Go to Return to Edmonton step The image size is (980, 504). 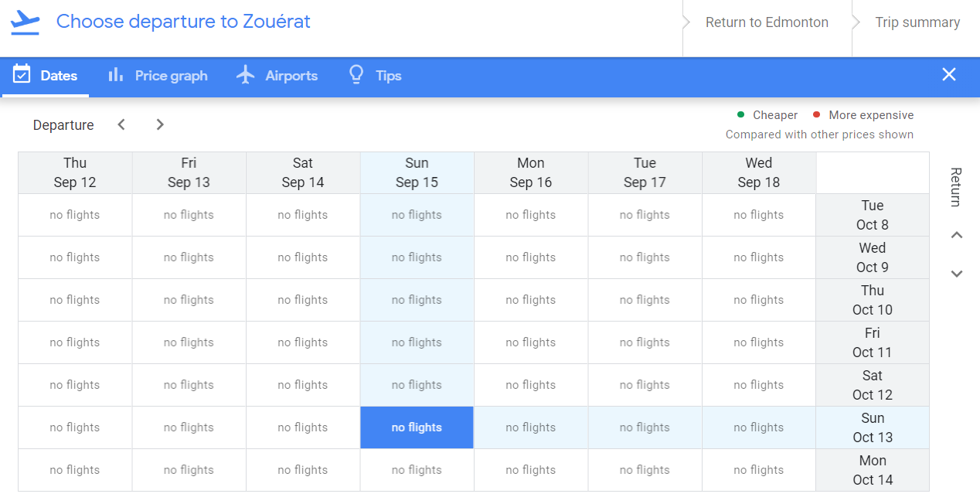[767, 22]
